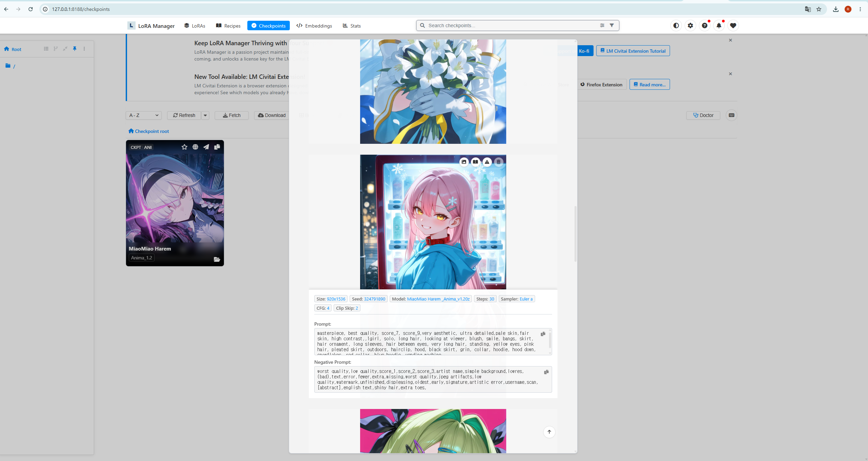Click the Download button
This screenshot has height=461, width=868.
[272, 115]
